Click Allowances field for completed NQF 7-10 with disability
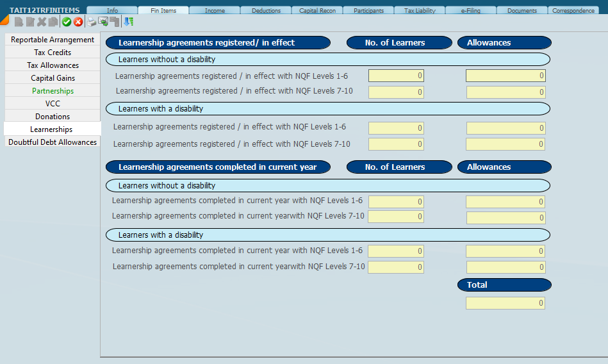Screen dimensions: 608x364 pyautogui.click(x=505, y=267)
